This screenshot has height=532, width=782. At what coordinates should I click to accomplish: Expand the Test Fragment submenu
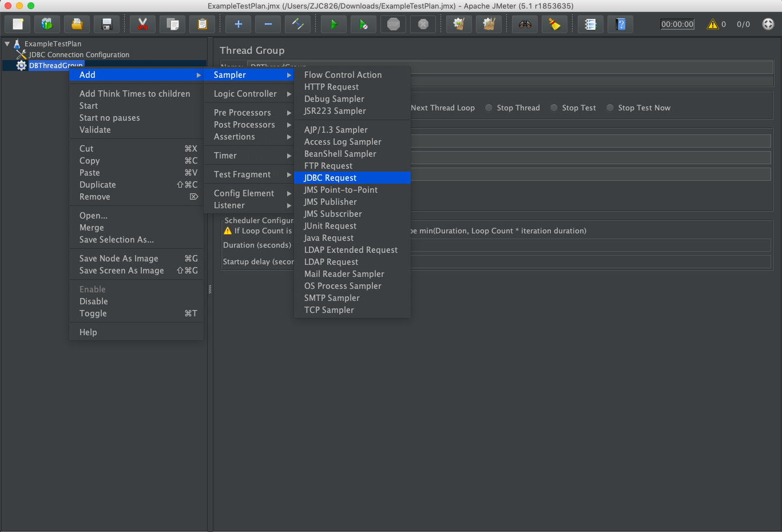(x=249, y=174)
